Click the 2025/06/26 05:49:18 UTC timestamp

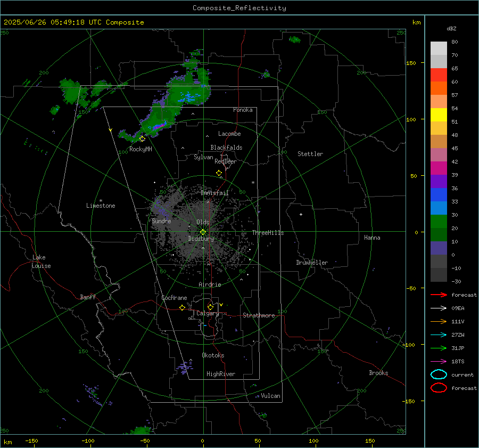46,22
